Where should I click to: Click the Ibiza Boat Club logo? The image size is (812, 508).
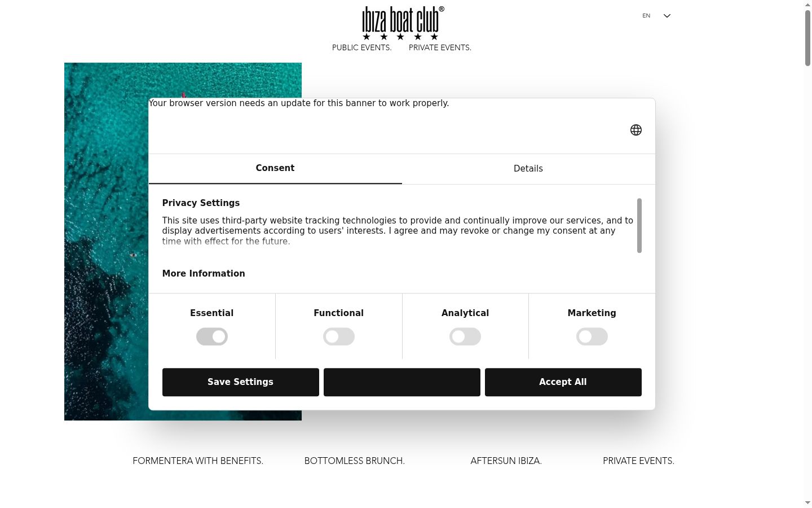[x=403, y=23]
